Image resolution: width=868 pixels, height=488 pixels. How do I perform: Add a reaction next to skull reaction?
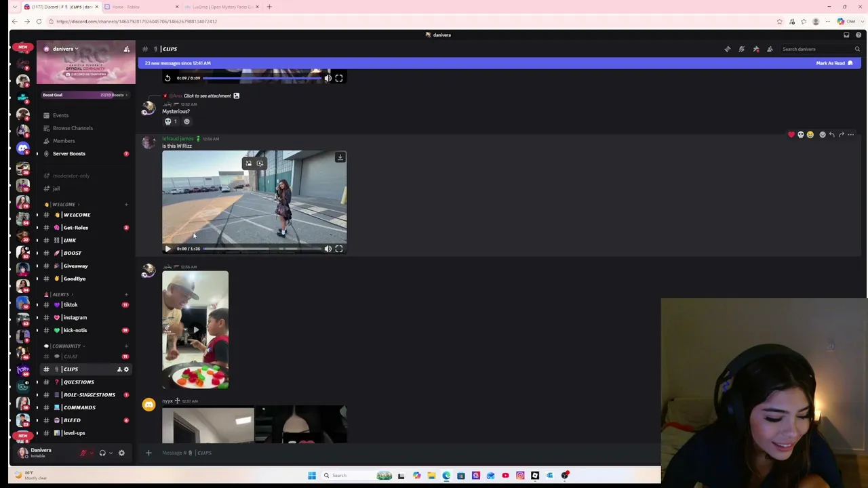click(186, 121)
